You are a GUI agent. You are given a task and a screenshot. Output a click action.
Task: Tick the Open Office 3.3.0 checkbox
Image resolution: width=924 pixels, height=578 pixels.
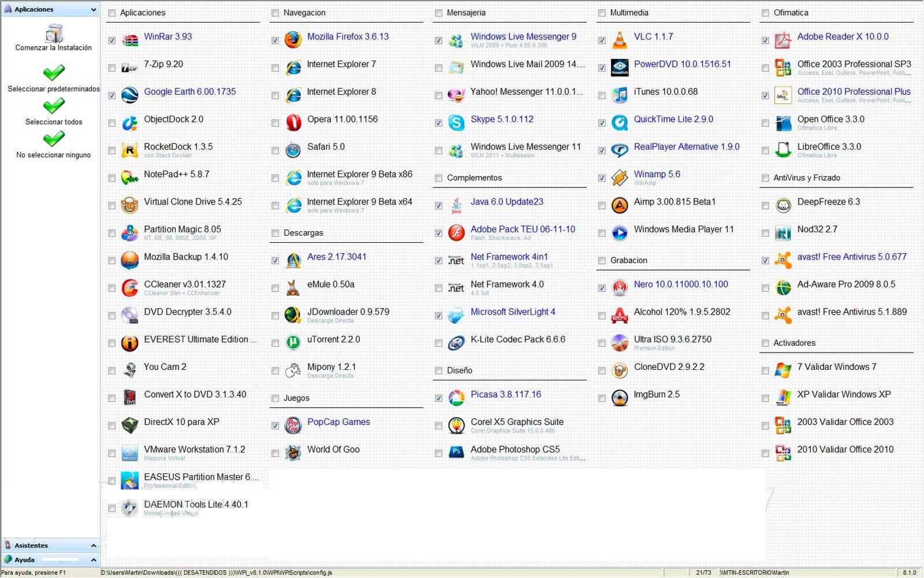(765, 123)
